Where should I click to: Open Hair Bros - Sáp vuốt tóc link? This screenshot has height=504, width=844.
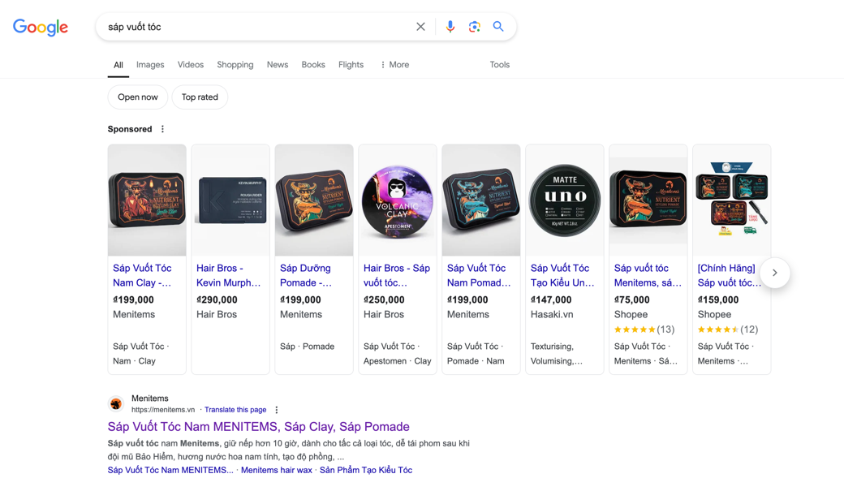coord(397,275)
